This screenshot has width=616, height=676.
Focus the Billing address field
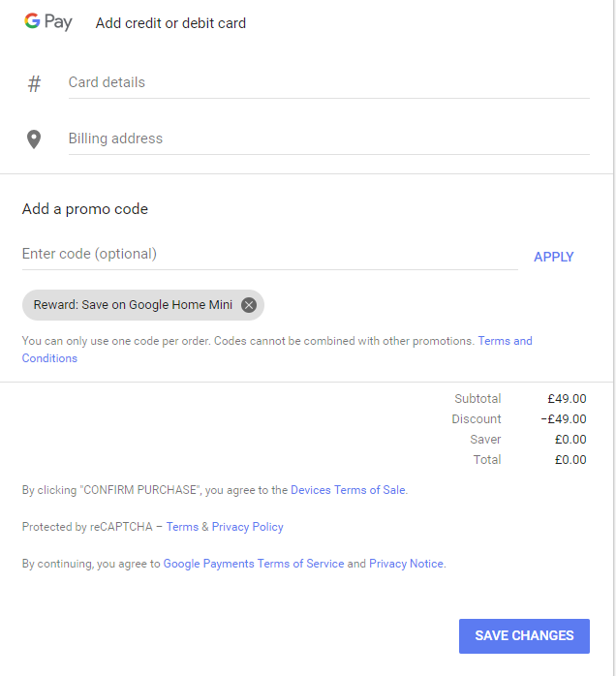point(327,139)
